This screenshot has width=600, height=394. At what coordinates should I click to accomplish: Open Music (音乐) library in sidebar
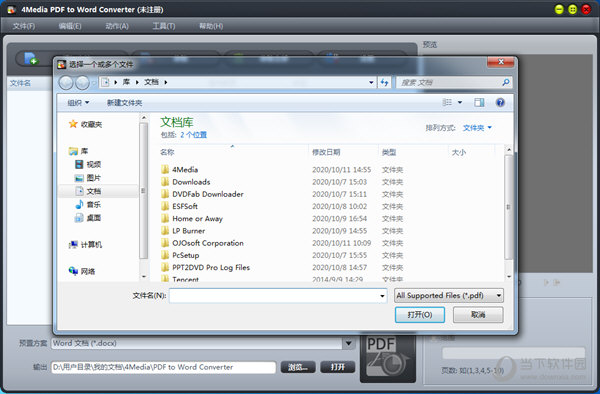(88, 205)
